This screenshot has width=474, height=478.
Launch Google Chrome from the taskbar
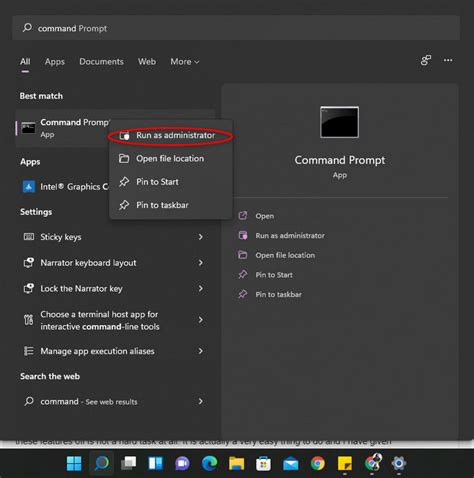[x=318, y=464]
